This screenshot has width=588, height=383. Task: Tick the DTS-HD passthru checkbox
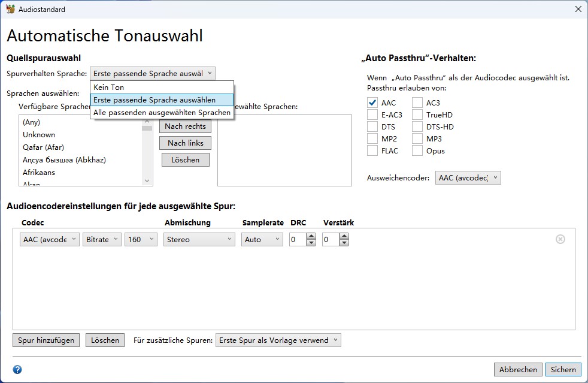click(417, 126)
